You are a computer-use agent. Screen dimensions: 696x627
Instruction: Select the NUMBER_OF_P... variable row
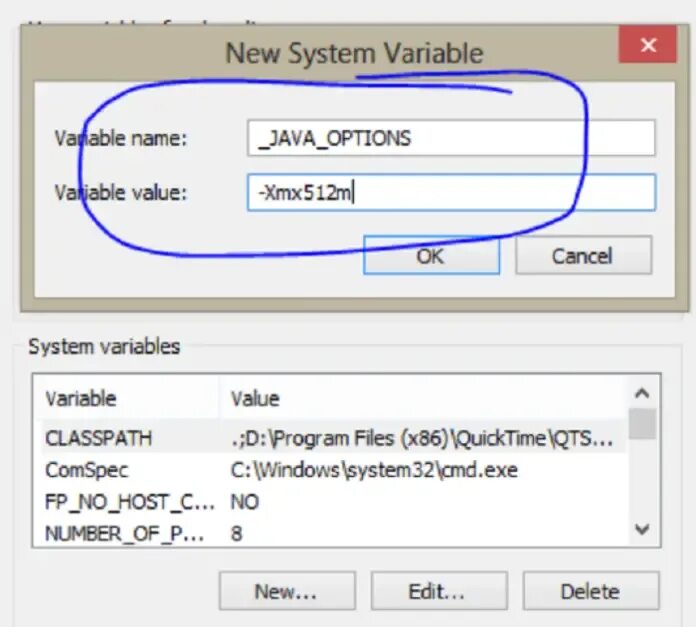[x=333, y=533]
